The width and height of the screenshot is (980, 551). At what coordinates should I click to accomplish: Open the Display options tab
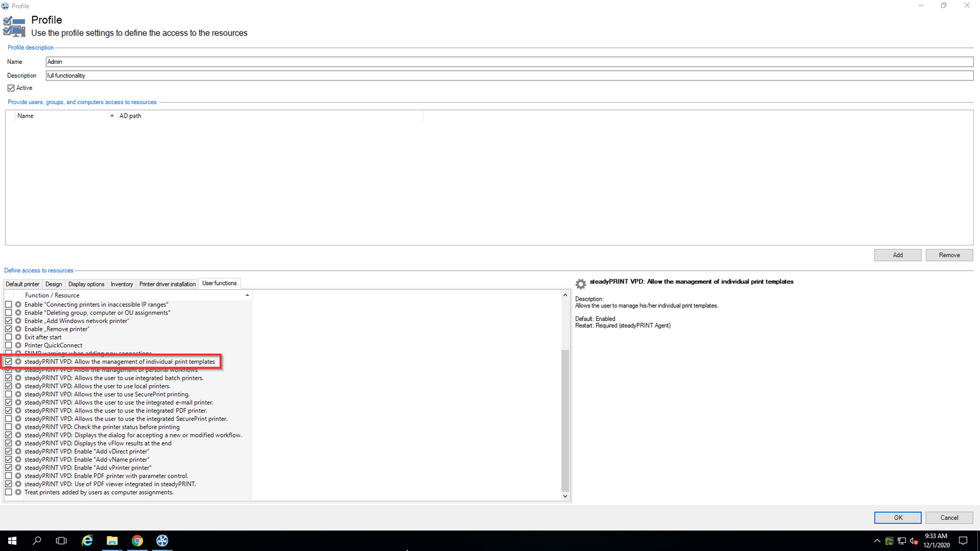86,284
